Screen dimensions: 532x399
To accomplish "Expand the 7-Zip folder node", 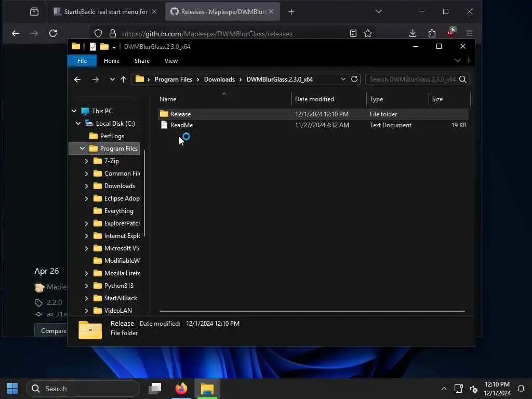I will coord(86,161).
